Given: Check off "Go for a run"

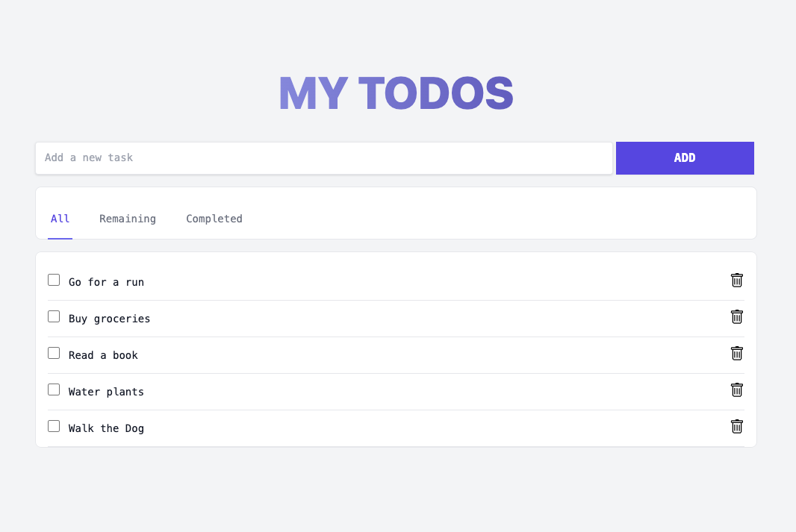Looking at the screenshot, I should (54, 279).
